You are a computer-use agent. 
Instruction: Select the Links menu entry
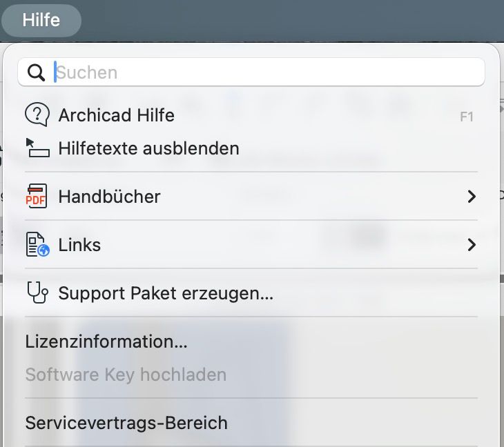(79, 245)
